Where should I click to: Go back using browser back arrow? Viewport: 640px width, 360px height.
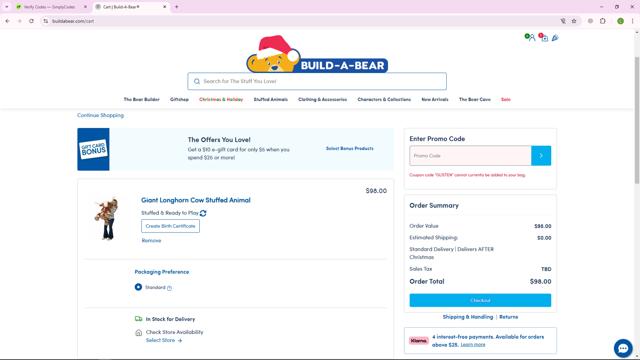[x=7, y=21]
